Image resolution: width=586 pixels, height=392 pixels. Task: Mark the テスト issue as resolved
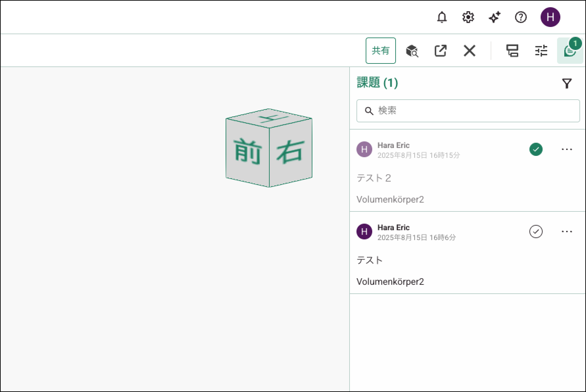click(x=536, y=232)
